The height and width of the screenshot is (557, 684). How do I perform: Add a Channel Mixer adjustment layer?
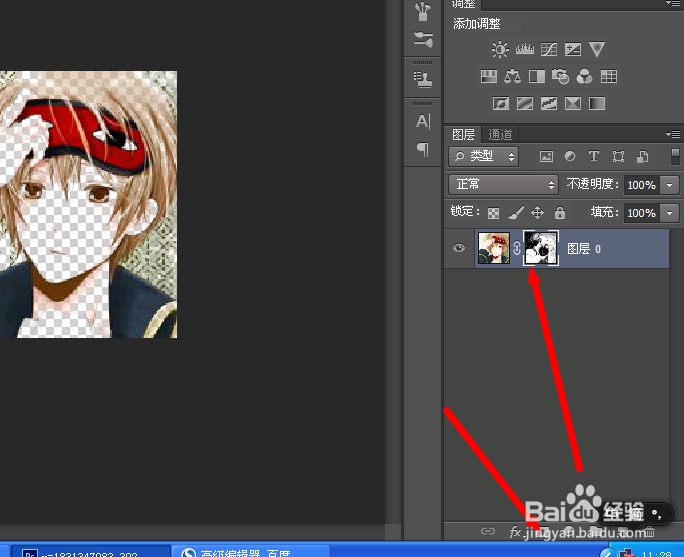[x=585, y=77]
